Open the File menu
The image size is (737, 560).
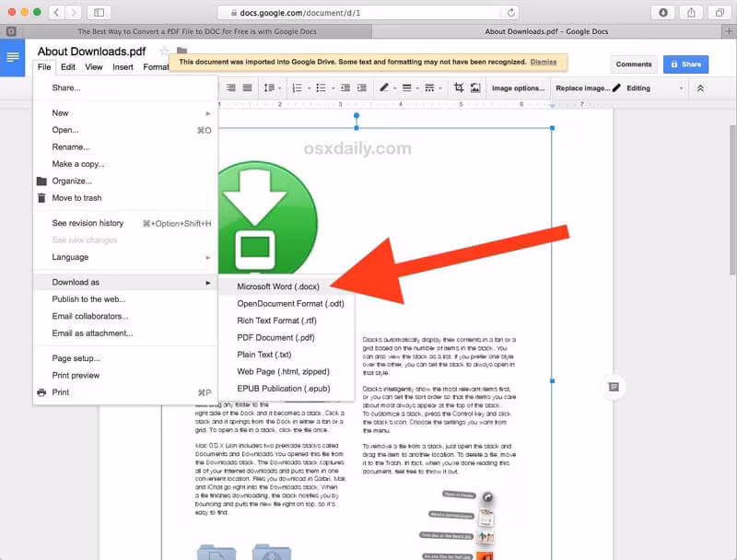click(44, 67)
